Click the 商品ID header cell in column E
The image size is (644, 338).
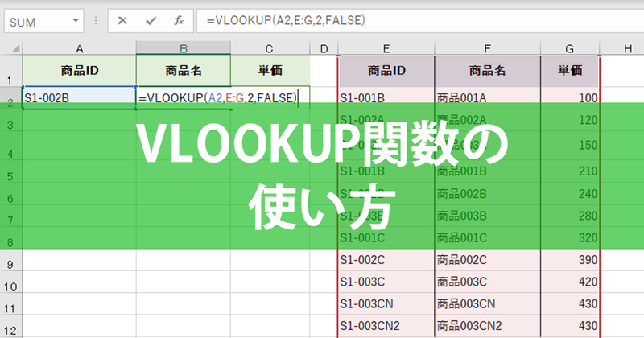coord(386,71)
